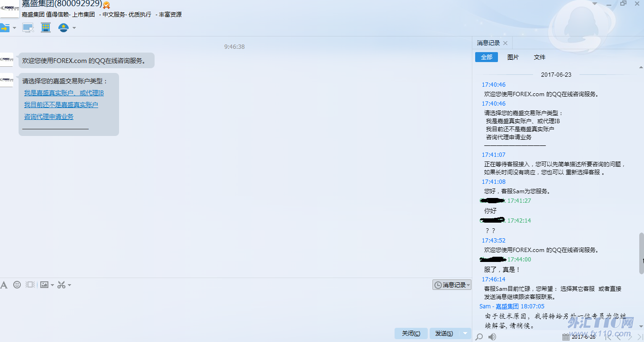The width and height of the screenshot is (644, 342).
Task: Click the 9:46:38 timestamp in the chat
Action: (x=235, y=47)
